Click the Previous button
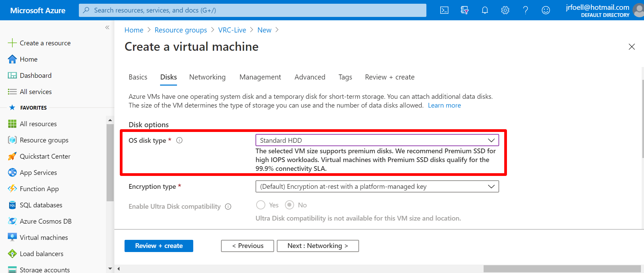Screen dimensions: 644x273 tap(247, 246)
